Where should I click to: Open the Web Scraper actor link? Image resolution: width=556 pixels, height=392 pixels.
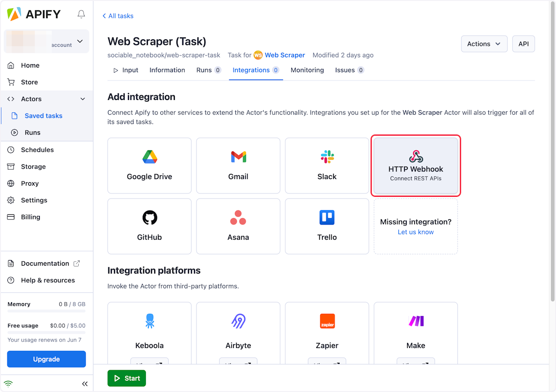click(x=285, y=55)
